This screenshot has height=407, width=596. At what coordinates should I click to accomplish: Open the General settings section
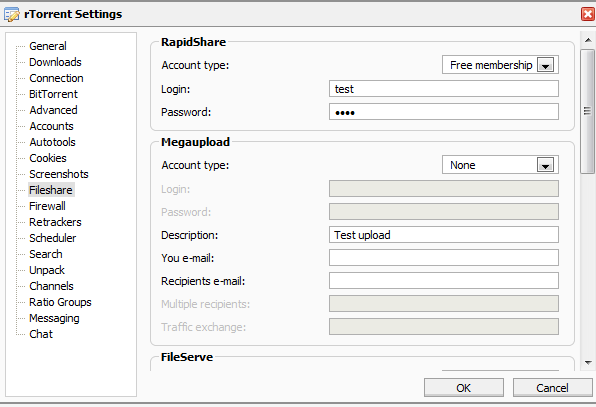click(x=48, y=46)
